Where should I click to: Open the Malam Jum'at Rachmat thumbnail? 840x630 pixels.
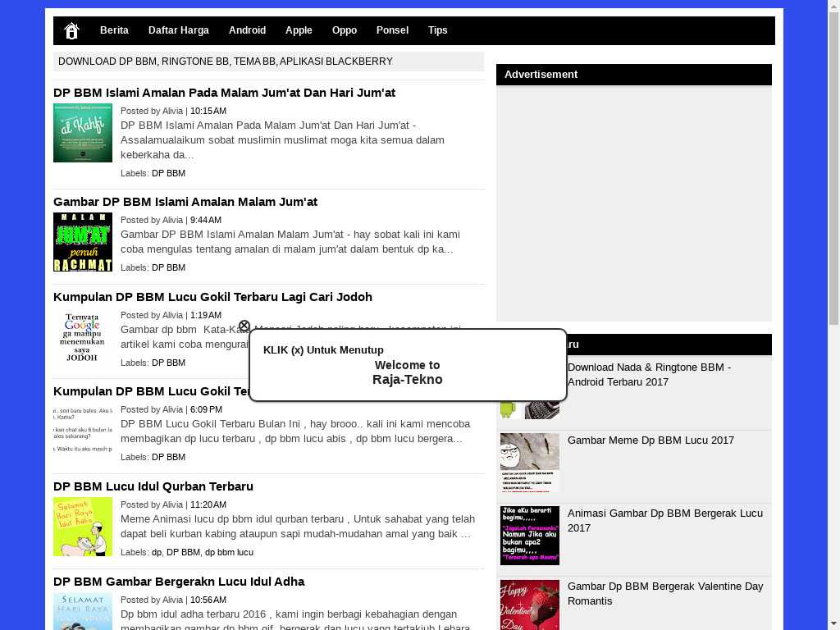tap(83, 242)
